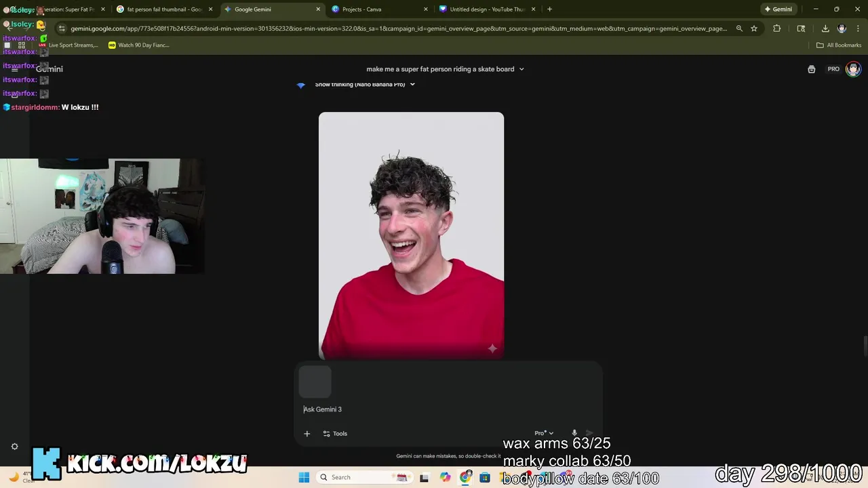Close the Google Gemini tab
This screenshot has width=868, height=488.
318,9
